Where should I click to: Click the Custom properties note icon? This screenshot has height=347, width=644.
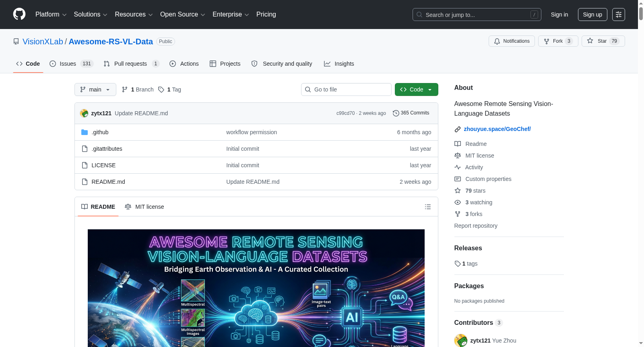point(458,179)
